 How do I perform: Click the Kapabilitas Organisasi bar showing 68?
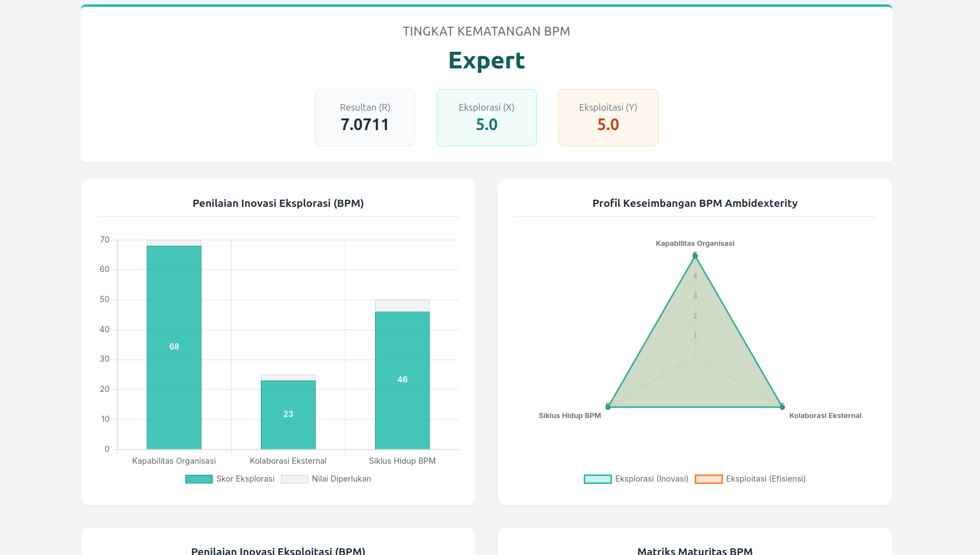coord(174,347)
